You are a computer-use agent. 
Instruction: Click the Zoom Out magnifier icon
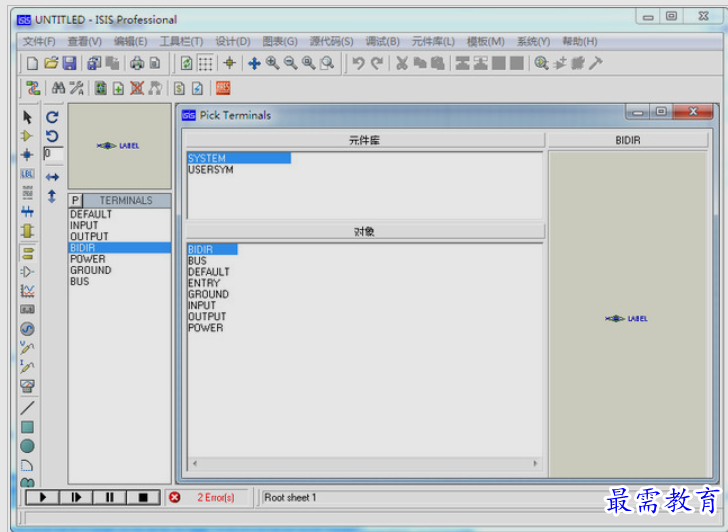coord(291,63)
